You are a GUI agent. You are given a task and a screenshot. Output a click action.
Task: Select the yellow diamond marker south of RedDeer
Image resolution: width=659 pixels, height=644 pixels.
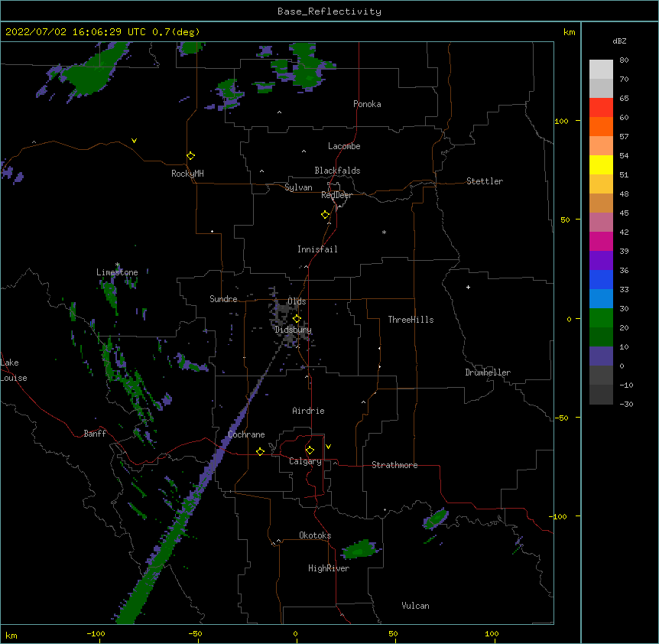click(325, 215)
